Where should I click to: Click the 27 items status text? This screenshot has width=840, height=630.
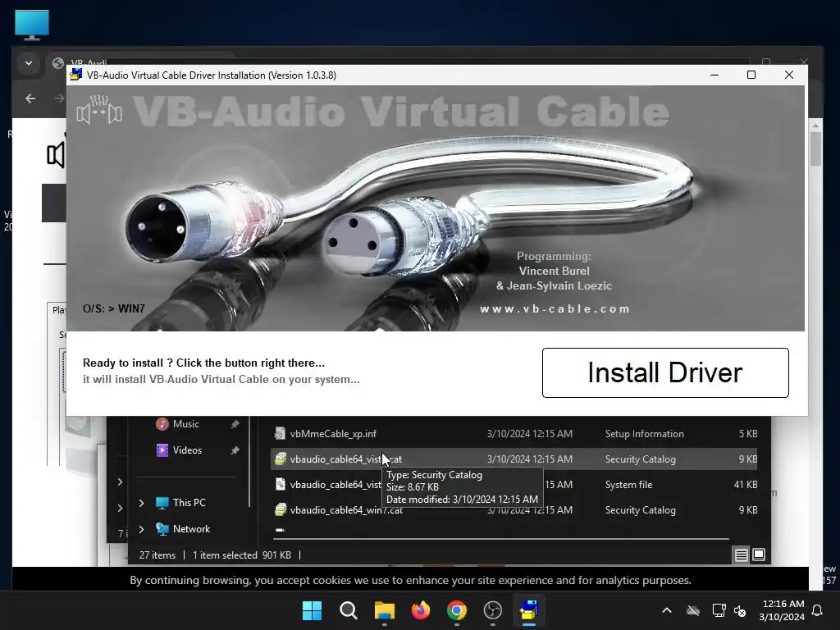click(x=157, y=555)
